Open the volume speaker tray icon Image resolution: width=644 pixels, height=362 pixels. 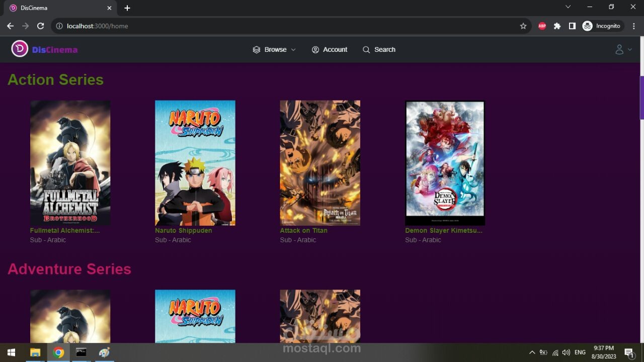[567, 352]
